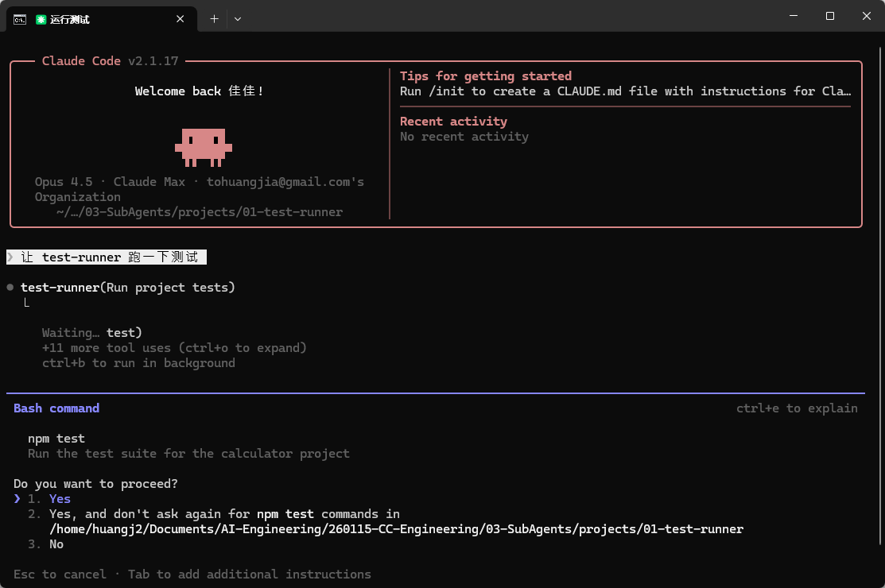Click the terminal icon in the tab

(20, 19)
